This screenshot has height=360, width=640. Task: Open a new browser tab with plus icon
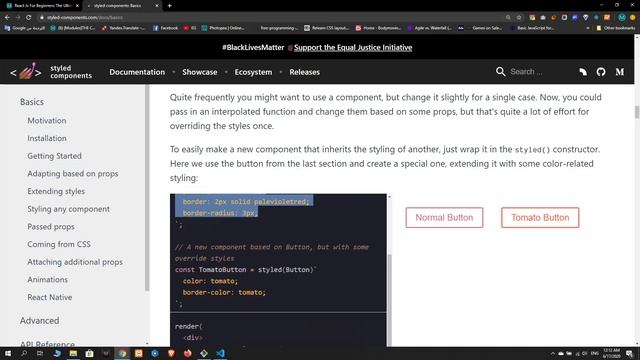click(x=169, y=6)
